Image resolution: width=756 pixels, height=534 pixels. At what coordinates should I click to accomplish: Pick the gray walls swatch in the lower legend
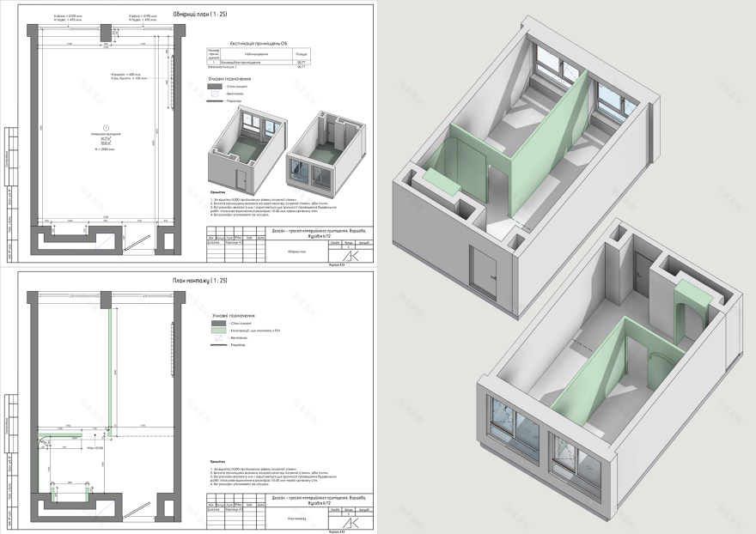click(x=219, y=322)
